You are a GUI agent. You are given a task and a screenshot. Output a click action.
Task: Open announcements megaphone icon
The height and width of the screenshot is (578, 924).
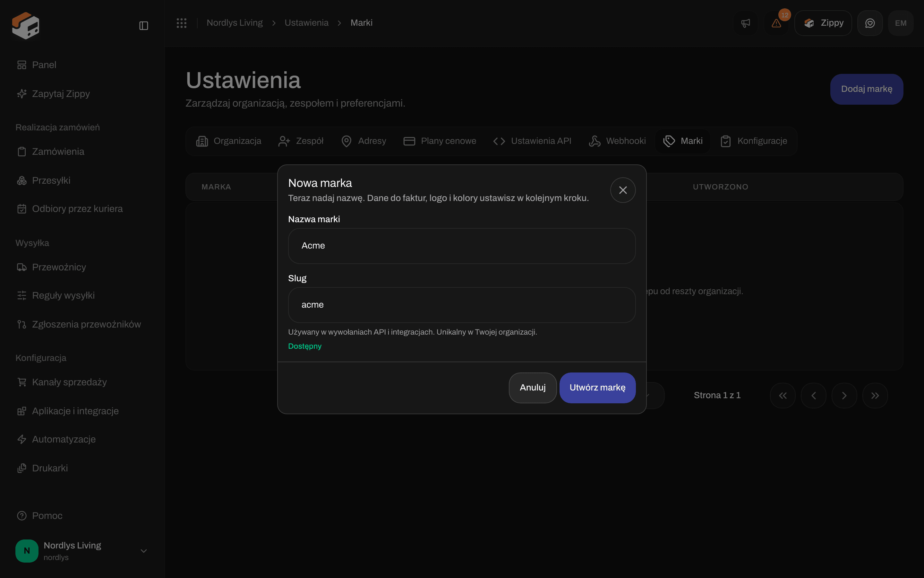point(745,23)
